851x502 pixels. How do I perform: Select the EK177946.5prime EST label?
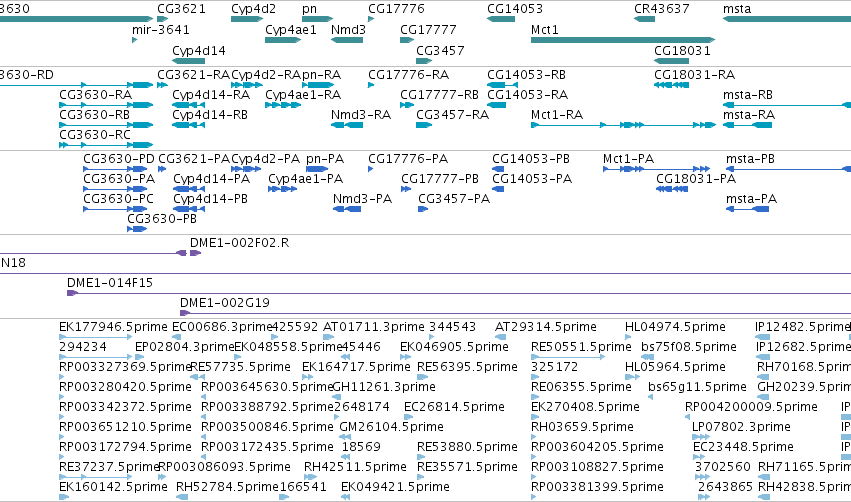point(113,327)
